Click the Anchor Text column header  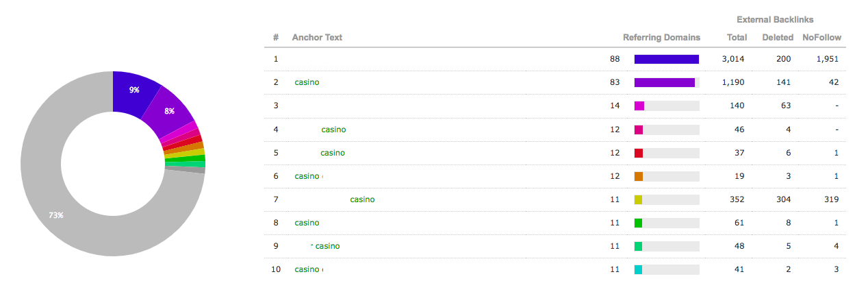[317, 38]
